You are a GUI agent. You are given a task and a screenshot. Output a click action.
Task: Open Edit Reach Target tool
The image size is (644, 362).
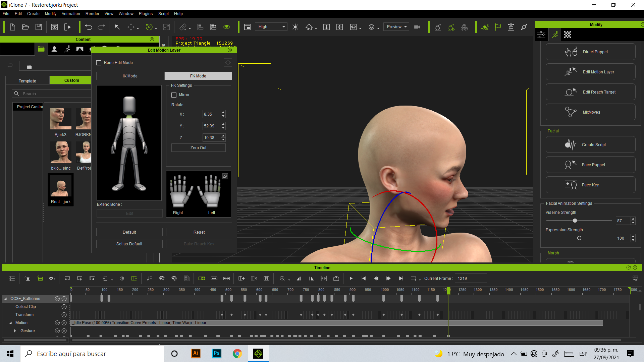click(x=590, y=92)
